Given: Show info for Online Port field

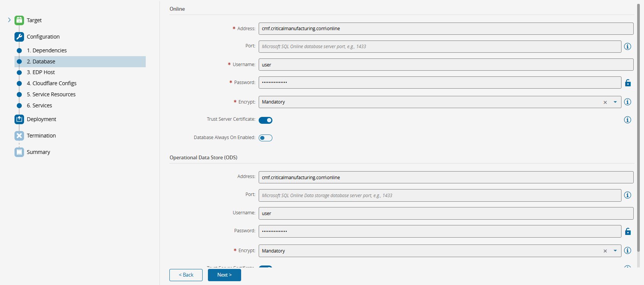Looking at the screenshot, I should point(628,47).
